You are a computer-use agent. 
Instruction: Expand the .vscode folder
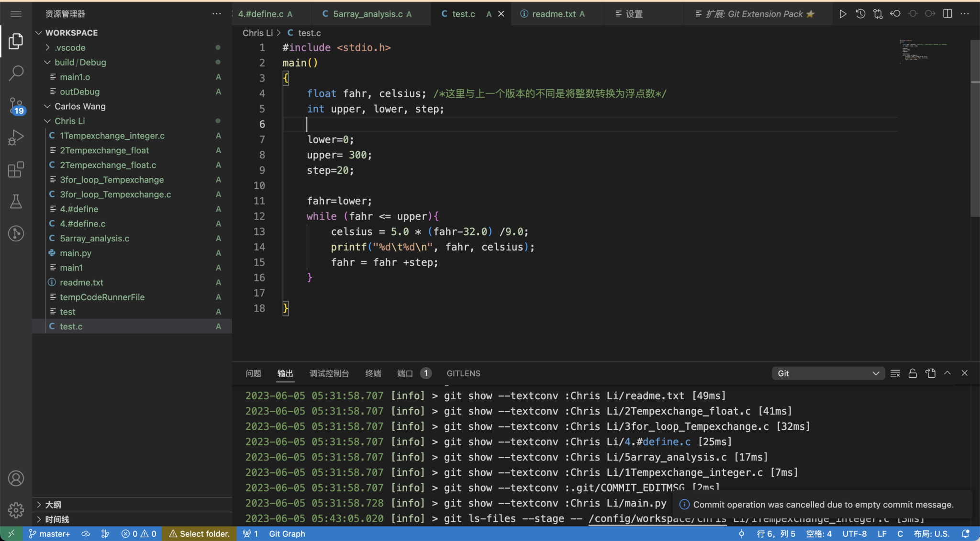tap(47, 47)
